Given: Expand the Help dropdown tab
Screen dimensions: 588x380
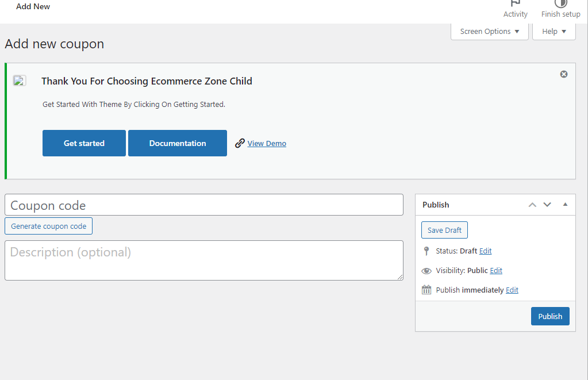Looking at the screenshot, I should pyautogui.click(x=554, y=32).
